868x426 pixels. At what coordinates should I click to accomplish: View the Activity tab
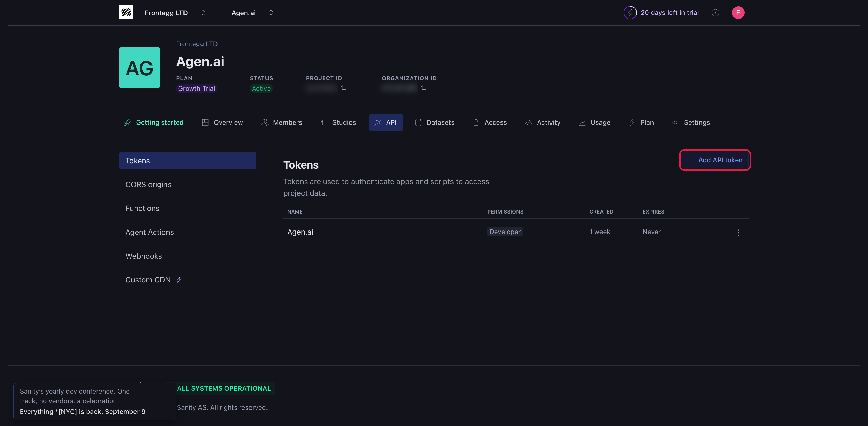click(x=543, y=122)
